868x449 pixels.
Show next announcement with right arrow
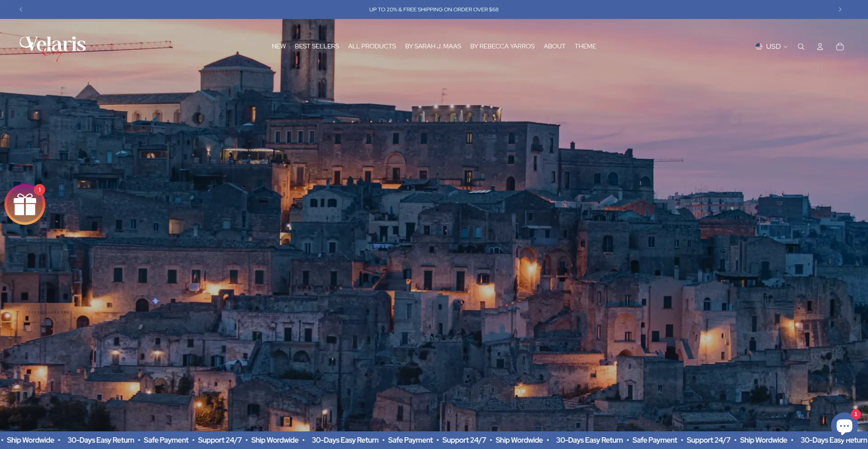(840, 9)
